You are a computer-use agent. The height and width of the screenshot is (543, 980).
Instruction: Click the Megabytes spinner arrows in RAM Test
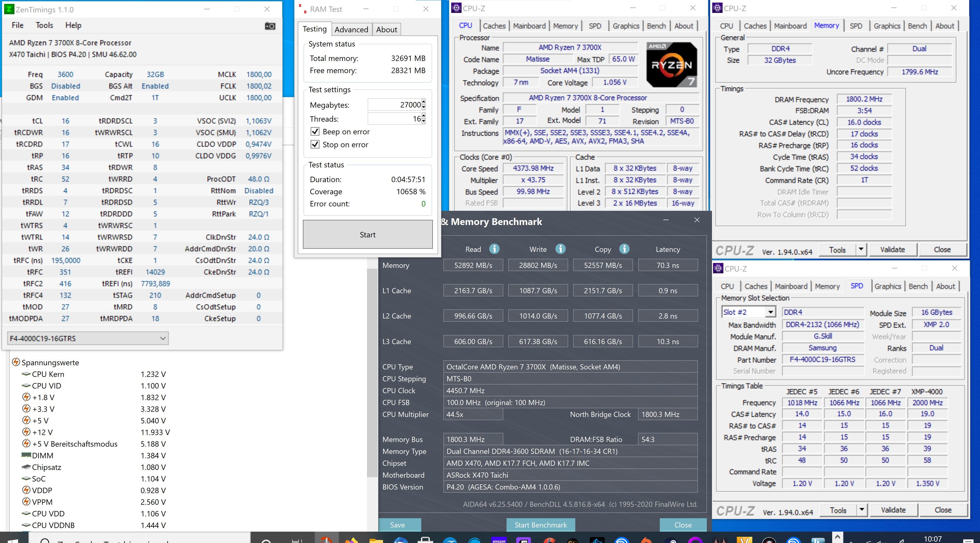[423, 105]
